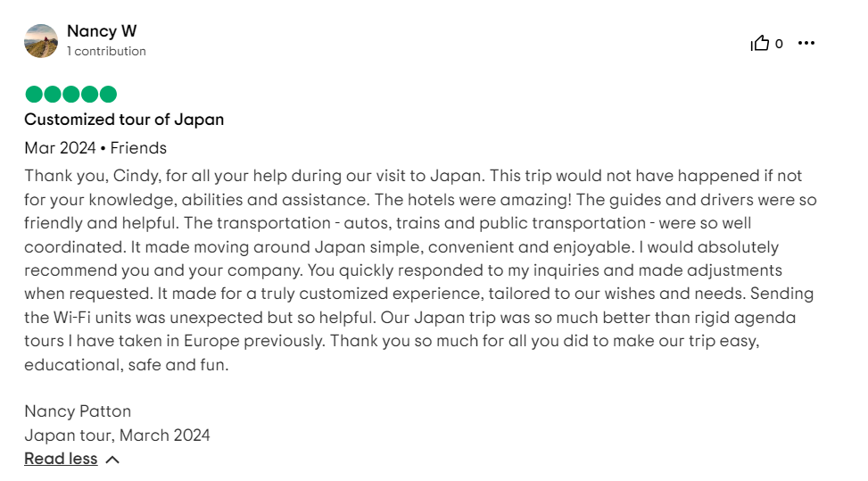Click the second green rating bubble
This screenshot has width=868, height=481.
[53, 94]
